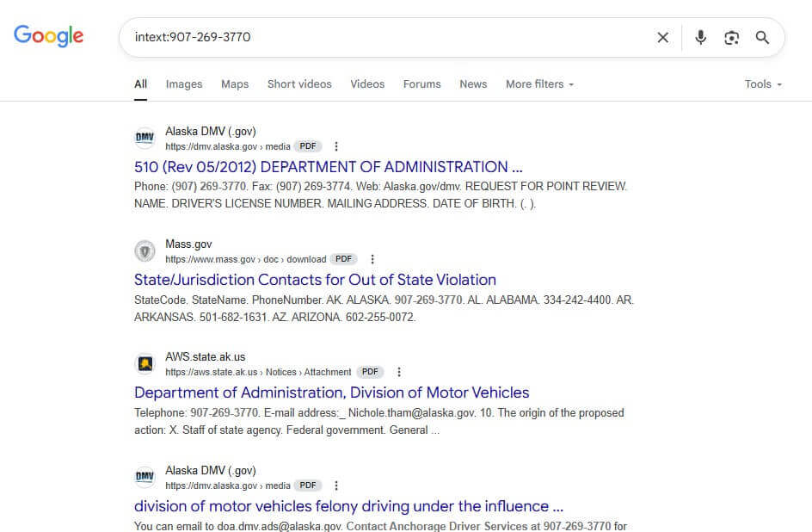Open the Videos tab
This screenshot has width=812, height=532.
pyautogui.click(x=367, y=84)
